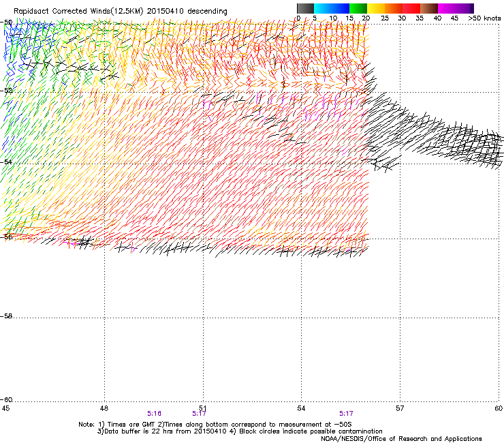Click the longitude label '45' on the bottom axis
Screen dimensions: 504x443
[x=5, y=408]
